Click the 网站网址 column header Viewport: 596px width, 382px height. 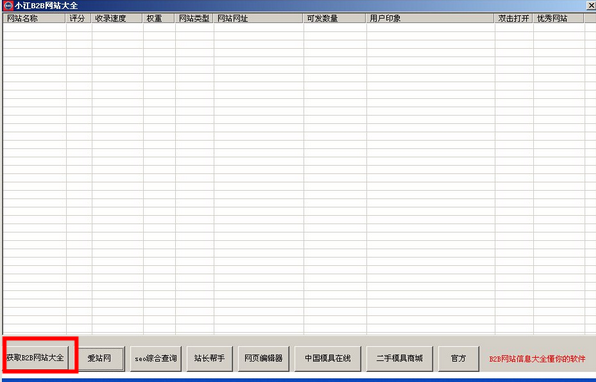258,18
